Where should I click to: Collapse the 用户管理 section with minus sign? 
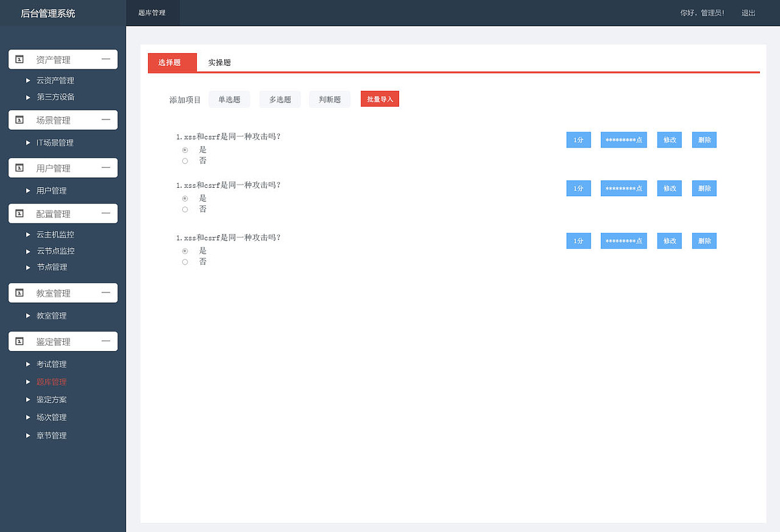point(106,168)
